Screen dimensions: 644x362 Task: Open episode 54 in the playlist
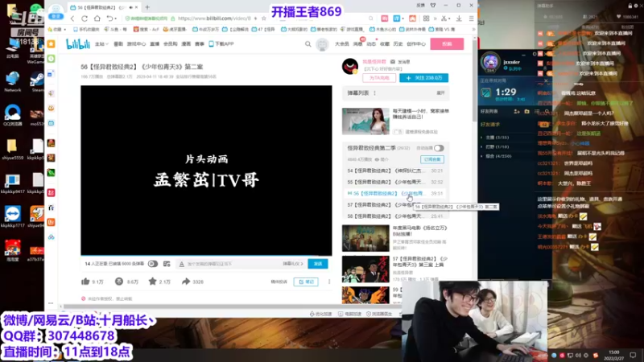[395, 171]
